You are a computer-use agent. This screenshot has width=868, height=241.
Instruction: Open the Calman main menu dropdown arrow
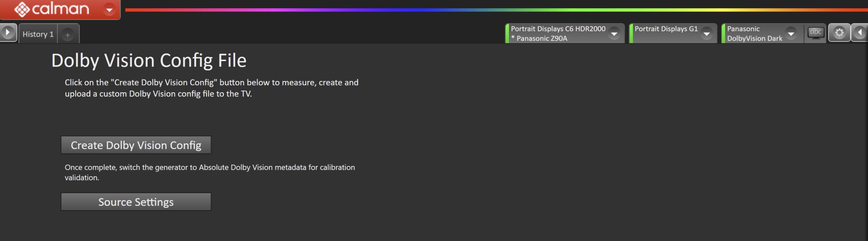coord(109,10)
